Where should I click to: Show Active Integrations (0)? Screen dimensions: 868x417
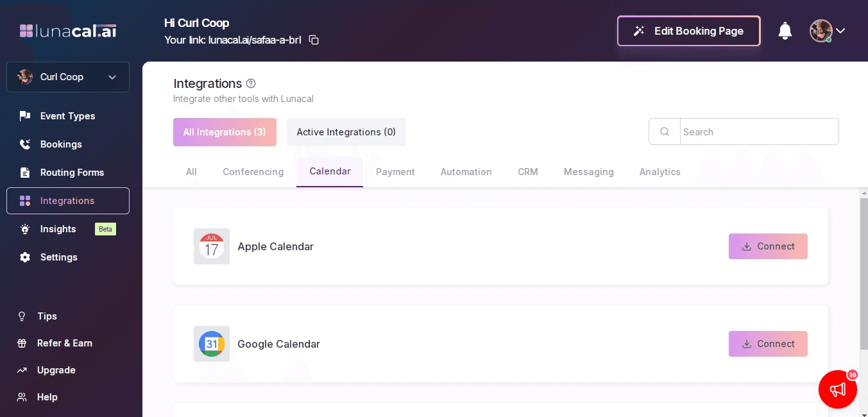coord(346,132)
